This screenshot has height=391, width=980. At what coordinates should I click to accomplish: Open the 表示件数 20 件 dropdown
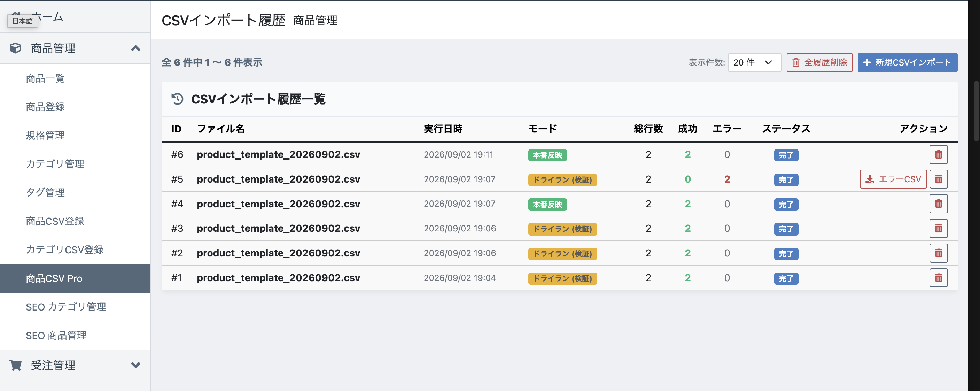(754, 62)
